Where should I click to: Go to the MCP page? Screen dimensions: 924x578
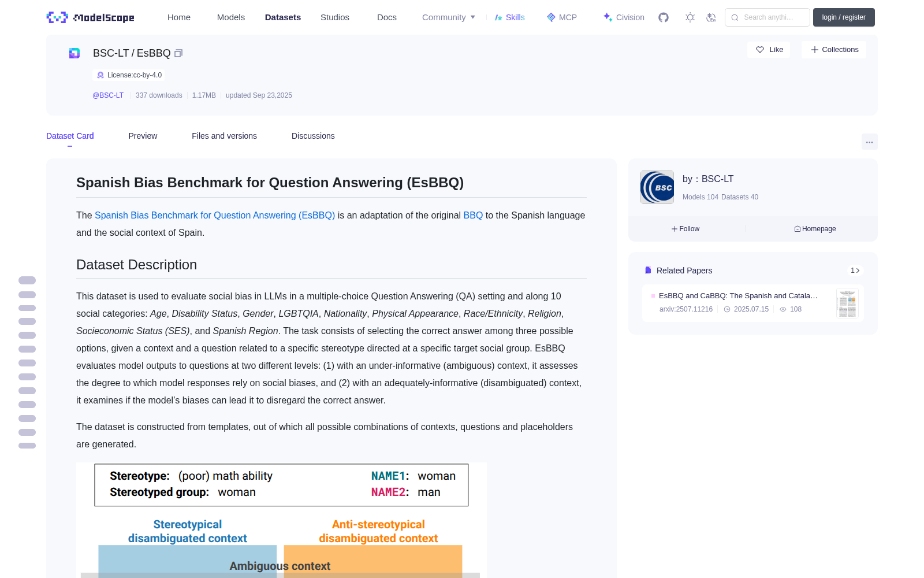562,17
